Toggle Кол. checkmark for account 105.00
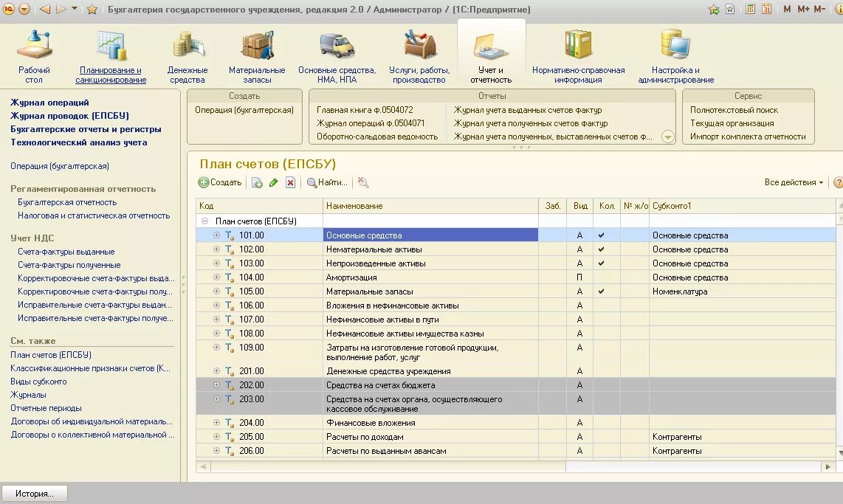Screen dimensions: 843x504 (601, 291)
